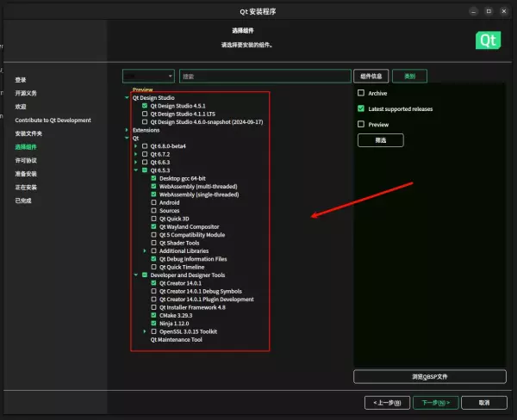
Task: Uncheck Qt Wayland Compositor
Action: pyautogui.click(x=153, y=226)
